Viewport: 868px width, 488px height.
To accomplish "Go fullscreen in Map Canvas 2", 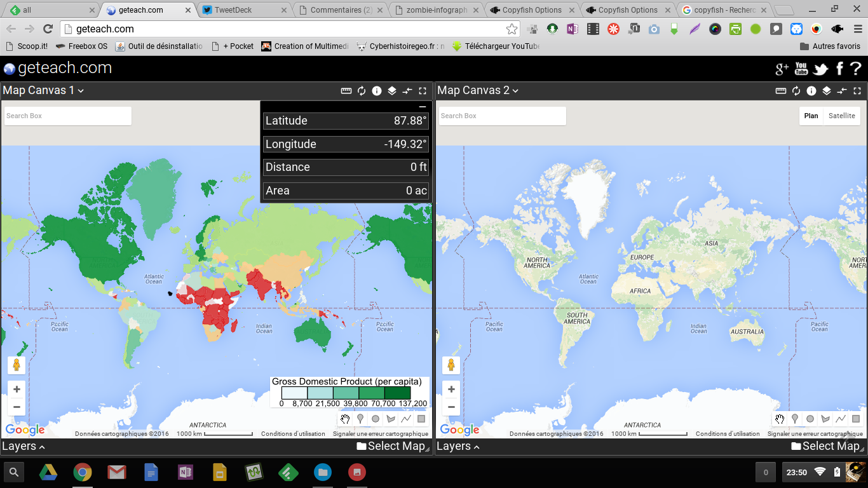I will pos(857,91).
